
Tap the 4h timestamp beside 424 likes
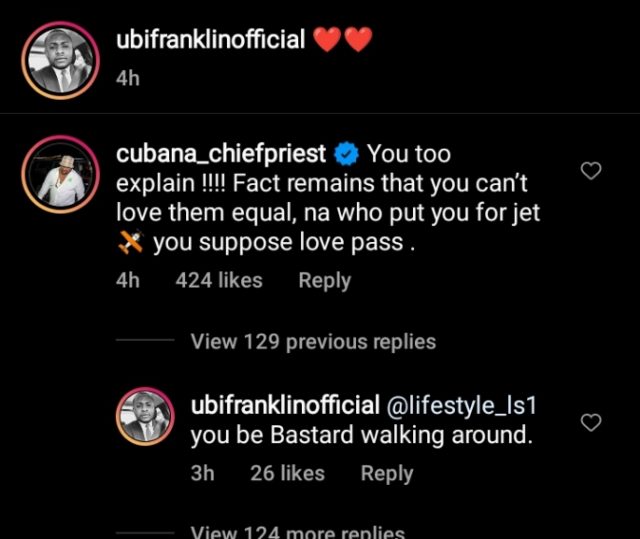[x=127, y=281]
